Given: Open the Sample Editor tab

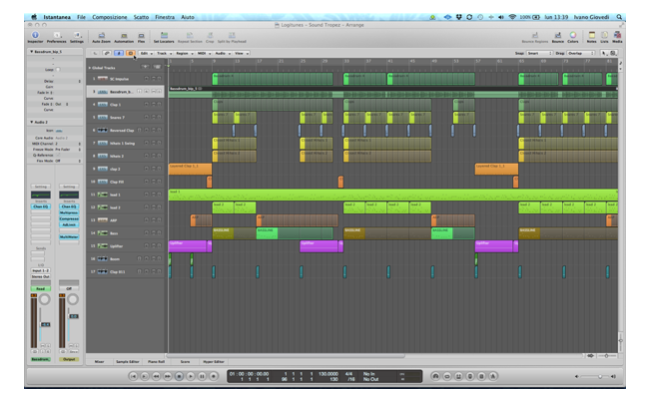Looking at the screenshot, I should [x=128, y=362].
